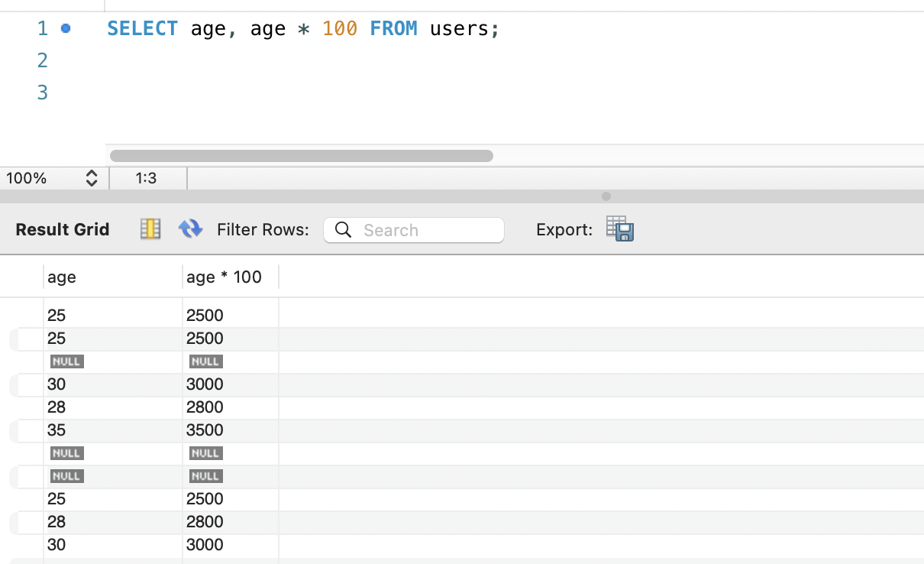Click the blue statement dot on line 1
The height and width of the screenshot is (564, 924).
point(66,28)
